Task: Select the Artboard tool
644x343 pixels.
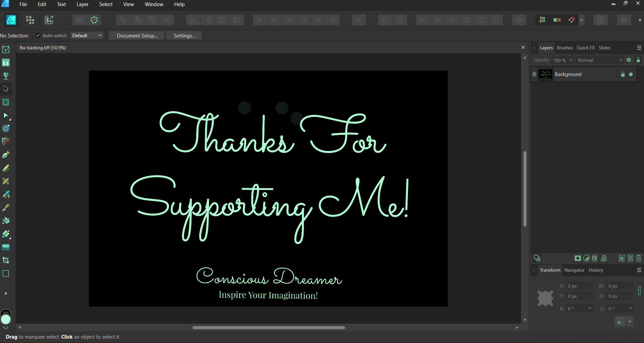Action: 6,102
